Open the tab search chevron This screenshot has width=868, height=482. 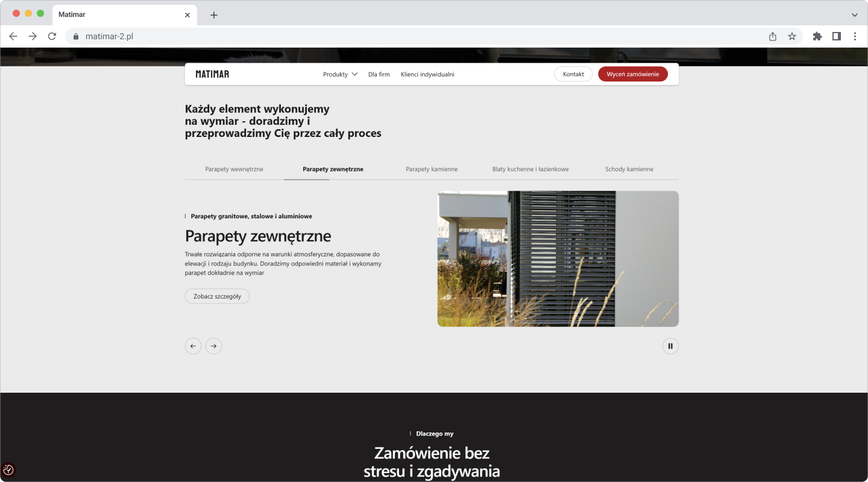(x=854, y=14)
